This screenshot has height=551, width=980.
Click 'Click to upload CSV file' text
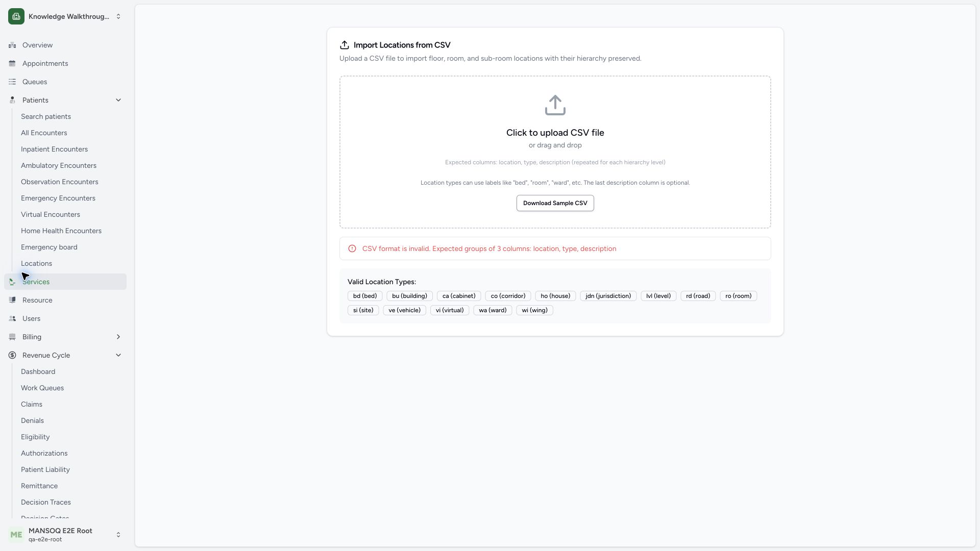555,133
